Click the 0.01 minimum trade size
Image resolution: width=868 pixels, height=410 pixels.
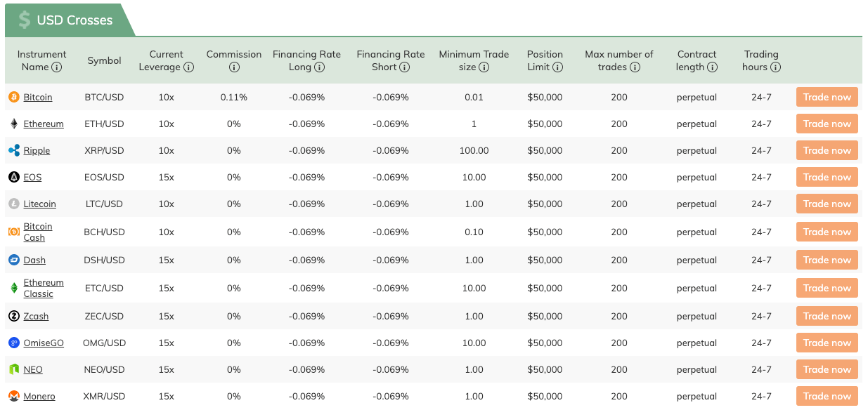click(x=474, y=97)
